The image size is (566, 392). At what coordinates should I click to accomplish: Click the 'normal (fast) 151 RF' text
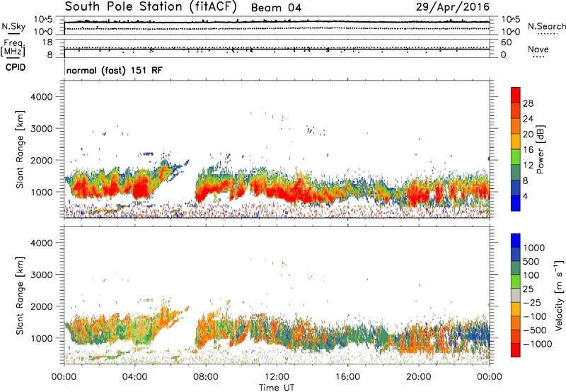point(114,70)
